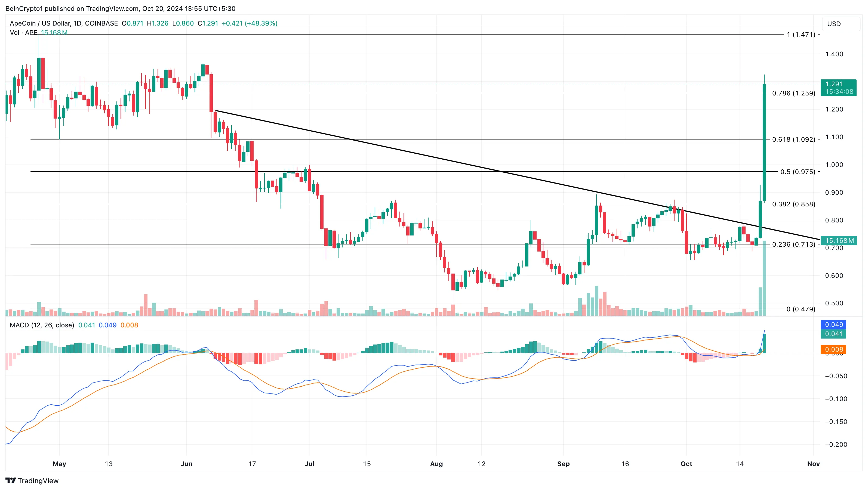Click the 0.382 (0.858) retracement label

click(793, 204)
